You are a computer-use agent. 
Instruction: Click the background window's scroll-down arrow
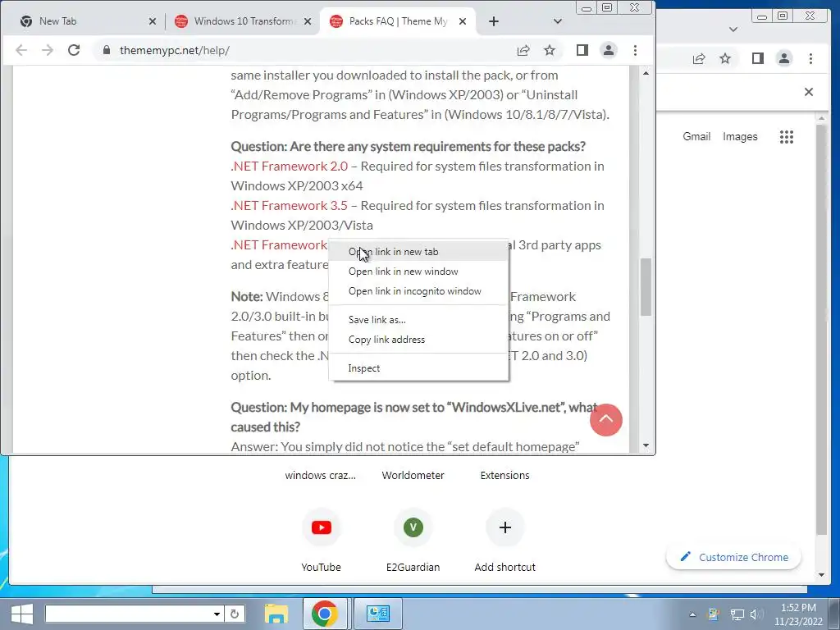(x=821, y=575)
